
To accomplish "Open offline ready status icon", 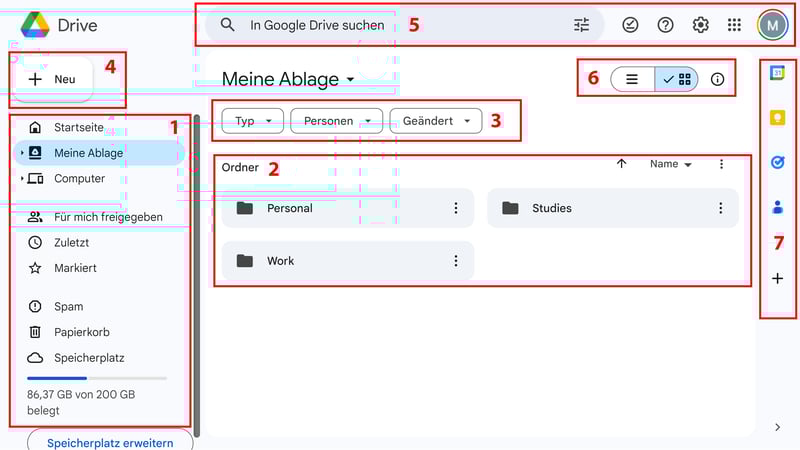I will (630, 24).
